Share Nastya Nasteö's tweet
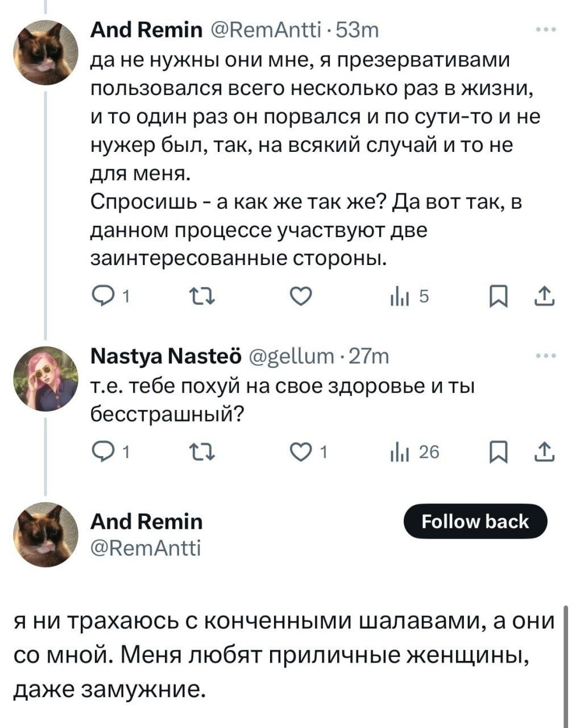This screenshot has width=572, height=728. [x=544, y=452]
